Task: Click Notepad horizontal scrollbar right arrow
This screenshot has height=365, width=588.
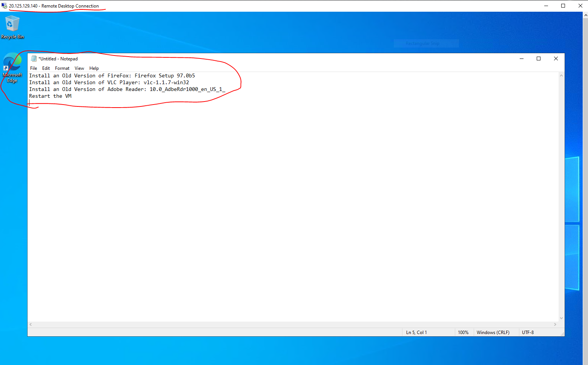Action: [x=555, y=324]
